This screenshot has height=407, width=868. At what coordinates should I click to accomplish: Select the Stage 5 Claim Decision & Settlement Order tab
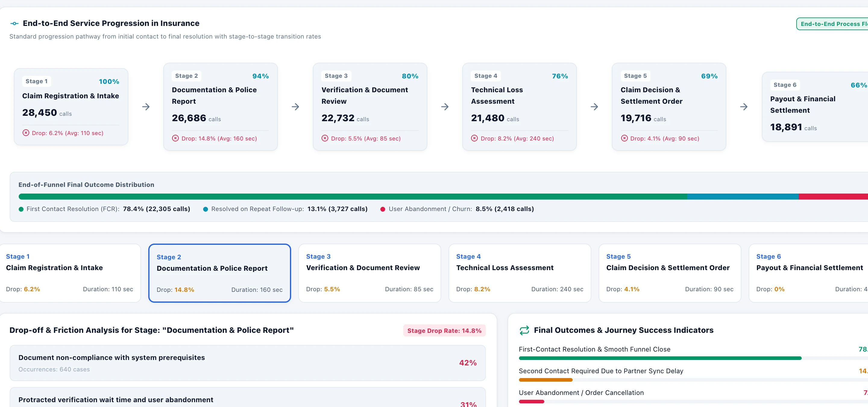click(670, 273)
